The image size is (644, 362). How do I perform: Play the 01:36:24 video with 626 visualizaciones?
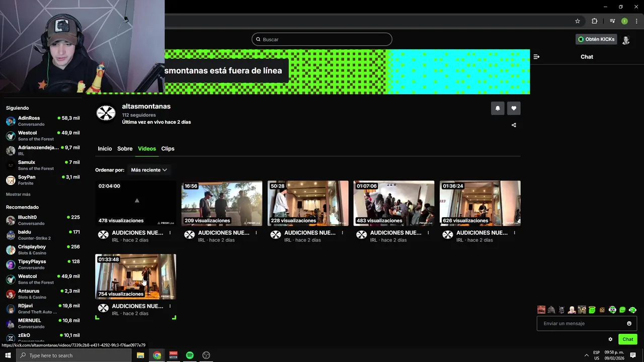point(480,203)
